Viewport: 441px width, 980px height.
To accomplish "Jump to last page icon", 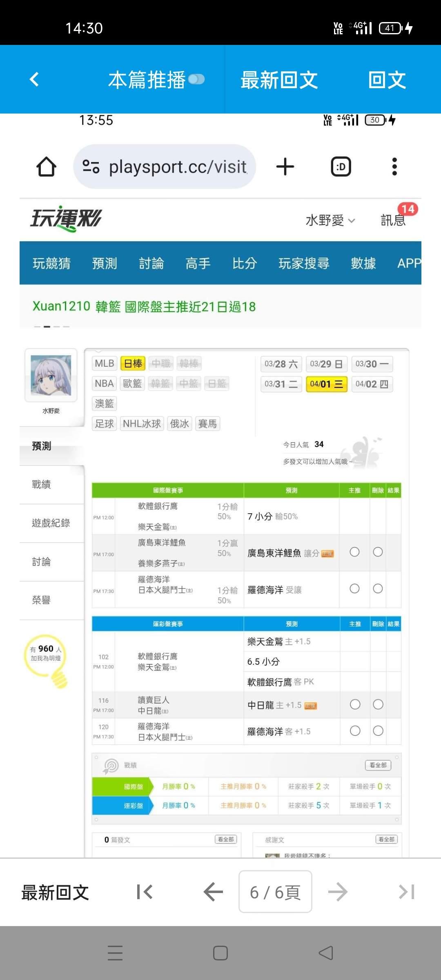I will point(407,892).
